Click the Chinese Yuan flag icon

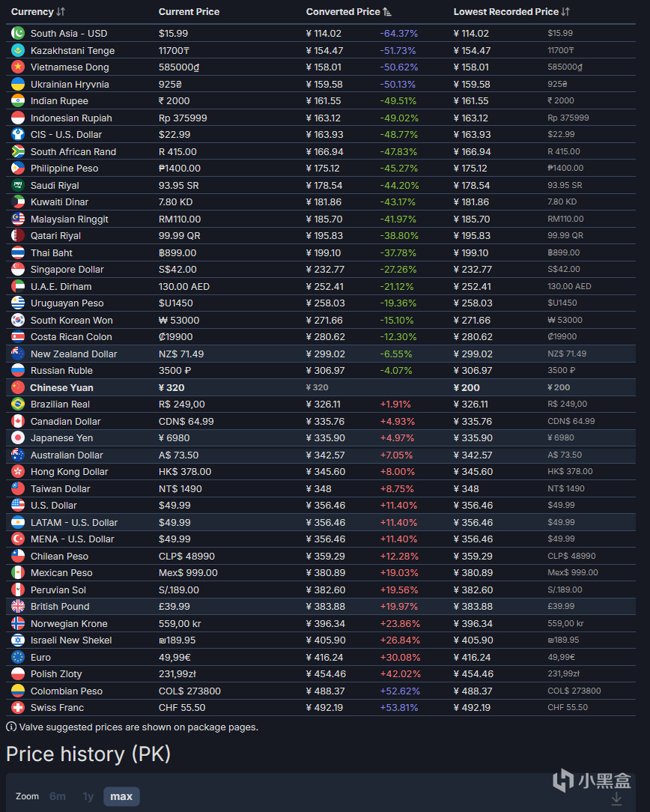click(18, 387)
